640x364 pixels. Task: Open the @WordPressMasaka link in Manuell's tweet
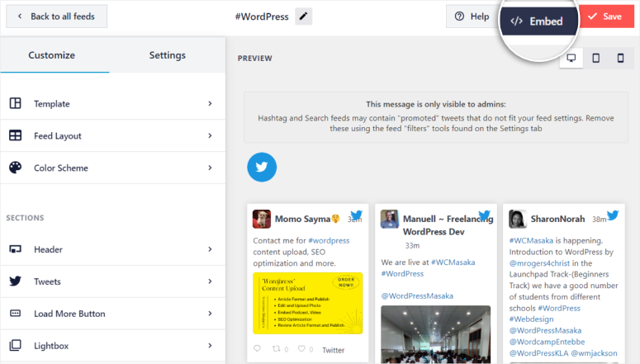pyautogui.click(x=417, y=295)
